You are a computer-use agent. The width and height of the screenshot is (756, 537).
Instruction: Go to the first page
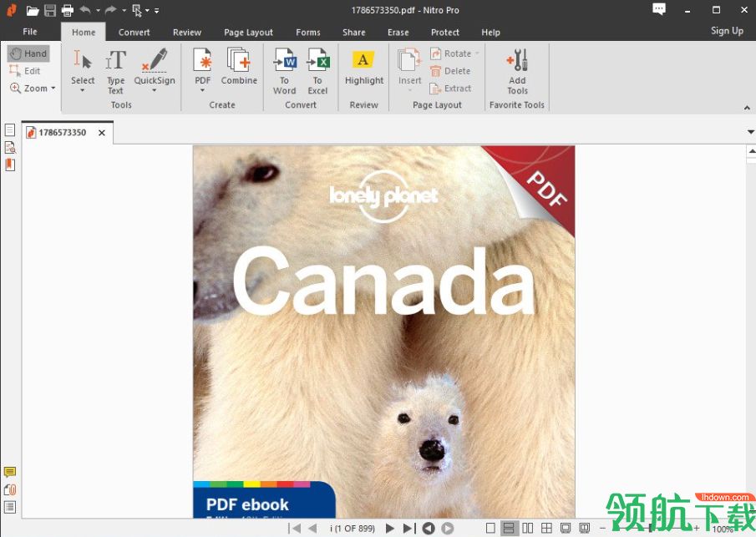tap(294, 529)
